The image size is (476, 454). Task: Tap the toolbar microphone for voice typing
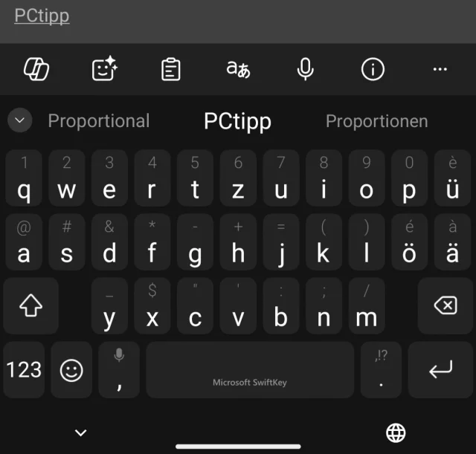point(306,69)
